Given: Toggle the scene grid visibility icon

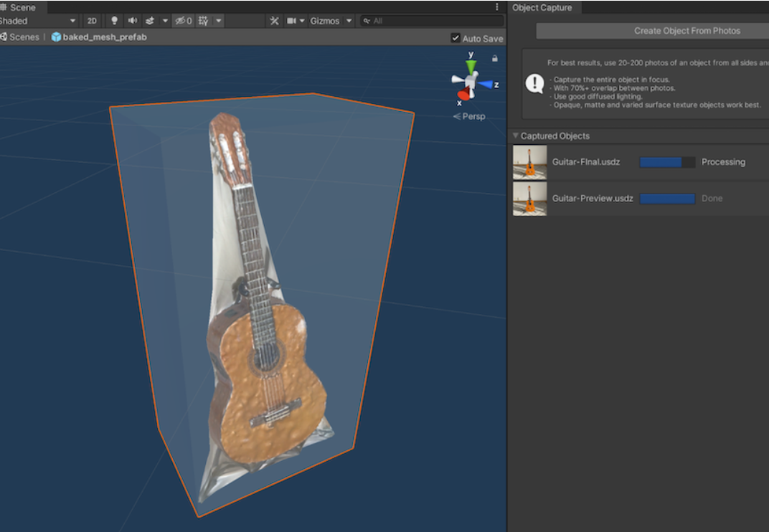Looking at the screenshot, I should click(x=204, y=21).
